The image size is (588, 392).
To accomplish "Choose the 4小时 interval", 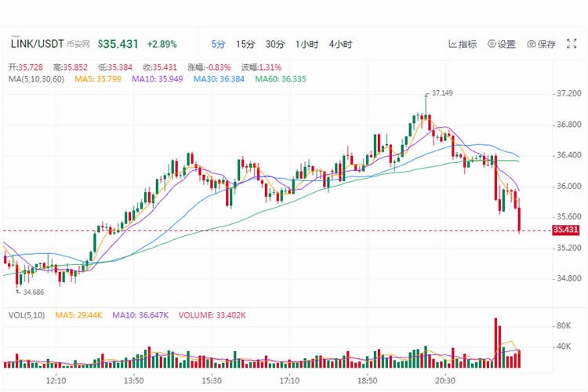I will point(340,44).
